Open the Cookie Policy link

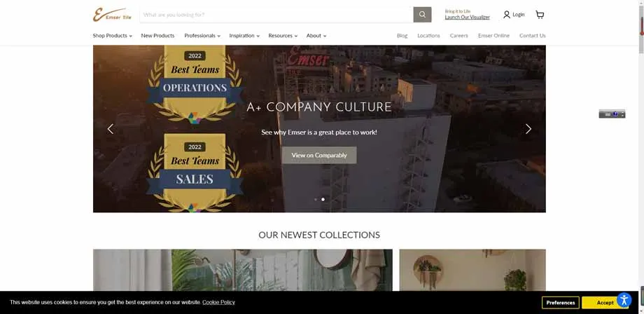click(218, 302)
